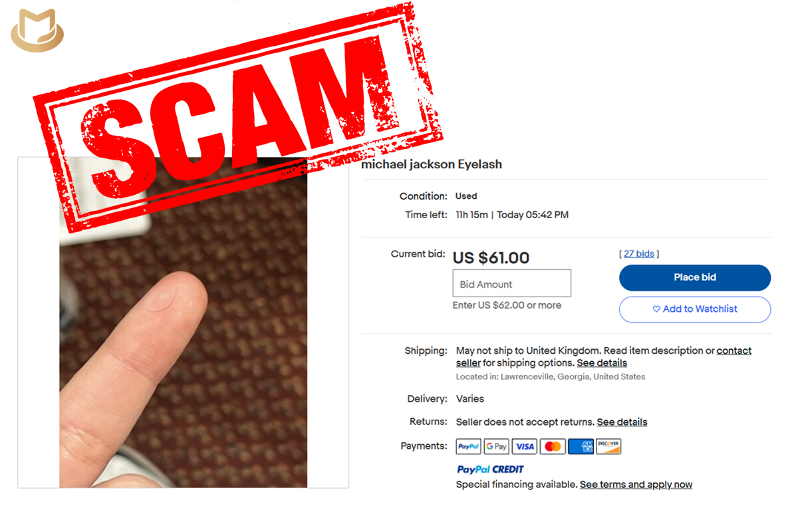Click the Place bid button
The width and height of the screenshot is (798, 532).
pos(695,277)
